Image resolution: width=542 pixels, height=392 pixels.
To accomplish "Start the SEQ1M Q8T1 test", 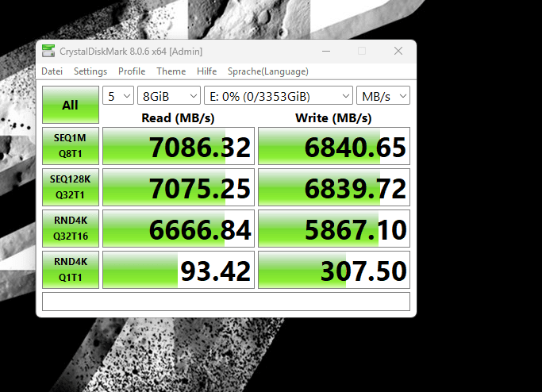I will point(71,146).
